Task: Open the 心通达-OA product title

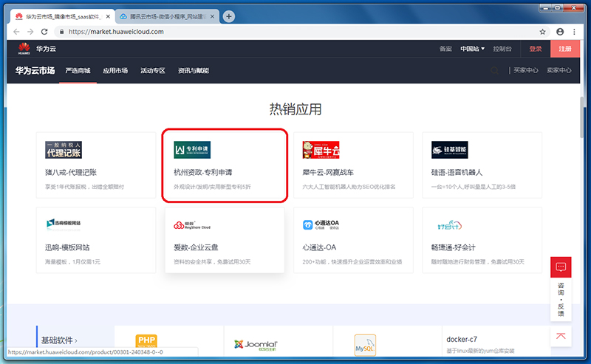Action: click(319, 247)
